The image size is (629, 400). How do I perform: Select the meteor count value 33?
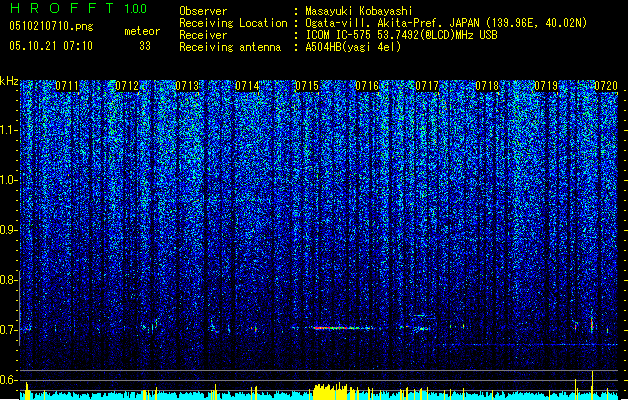pyautogui.click(x=145, y=46)
